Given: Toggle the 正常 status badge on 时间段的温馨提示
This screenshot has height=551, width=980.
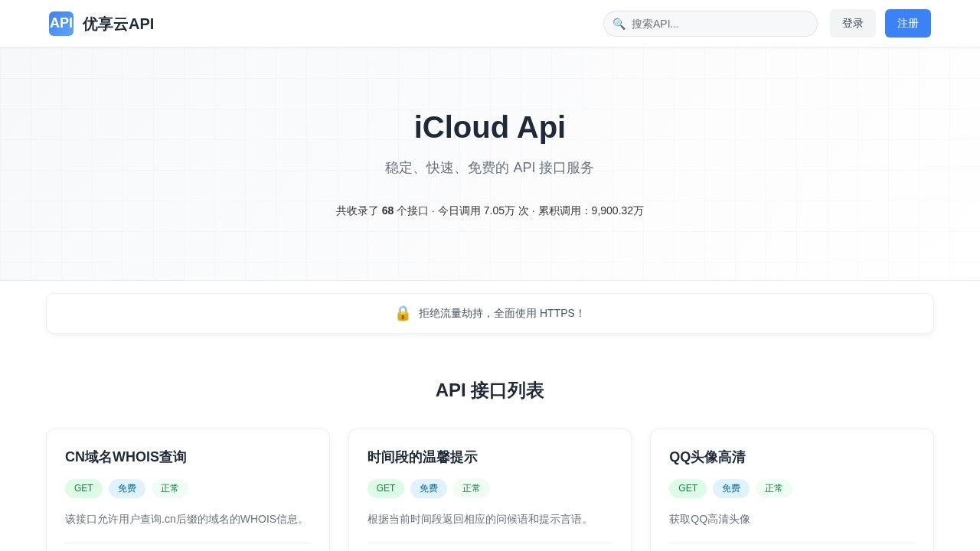Looking at the screenshot, I should (x=471, y=488).
